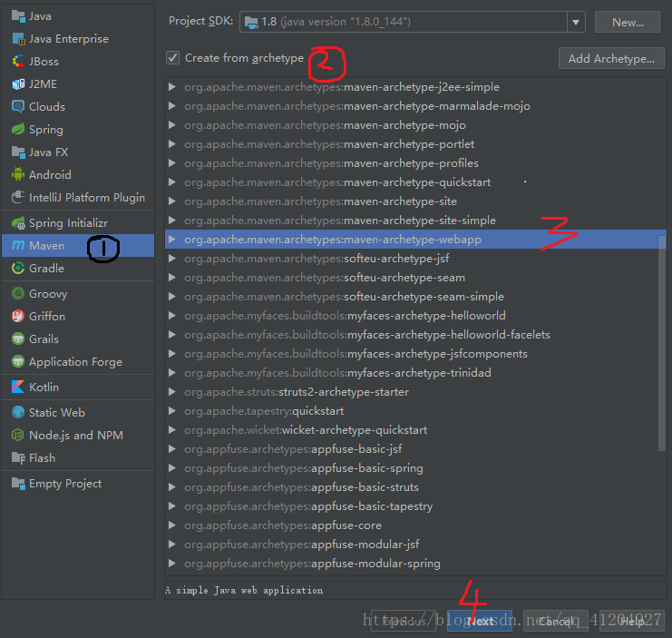Select the JBoss icon in sidebar
The image size is (672, 638).
tap(18, 62)
